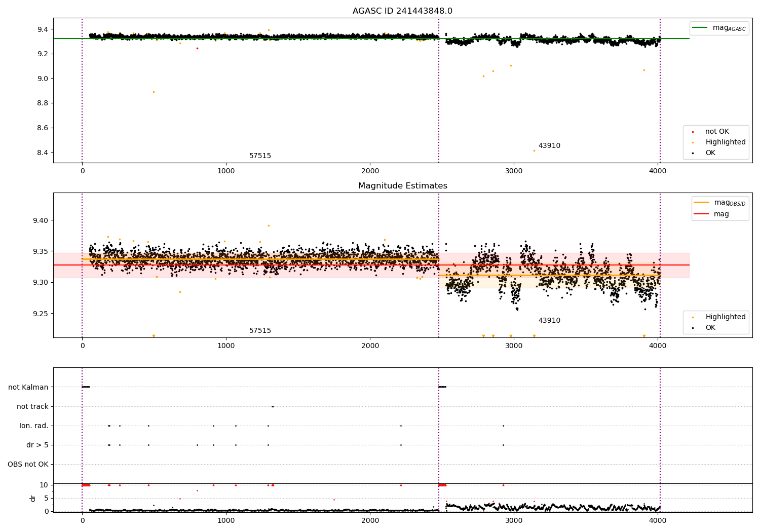Click the 4000 x-axis tick of bottom plot

tap(658, 520)
